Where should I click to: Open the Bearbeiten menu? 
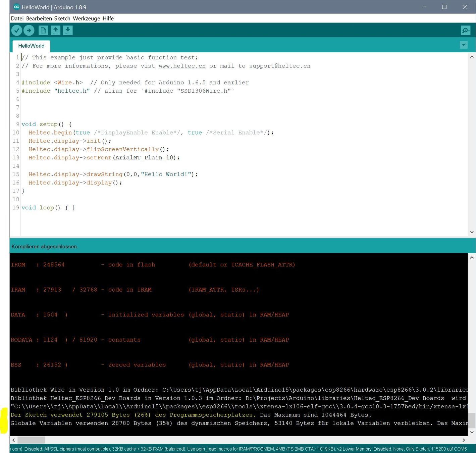coord(39,18)
